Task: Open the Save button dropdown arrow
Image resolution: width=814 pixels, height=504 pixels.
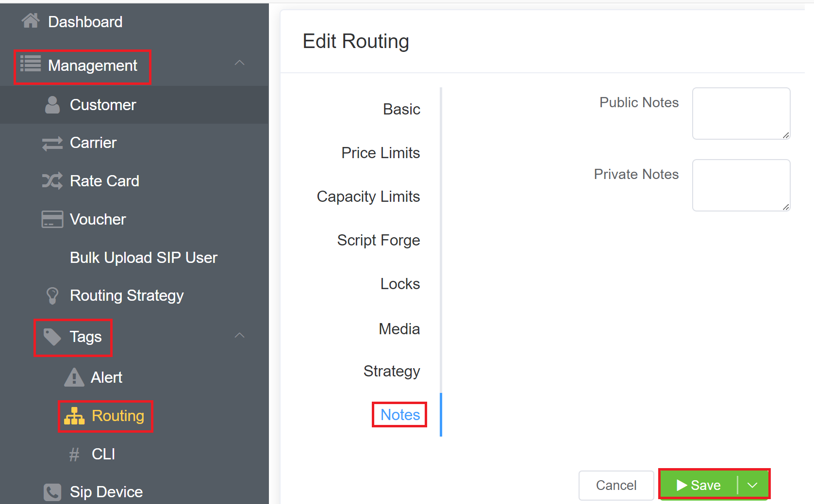Action: (x=752, y=485)
